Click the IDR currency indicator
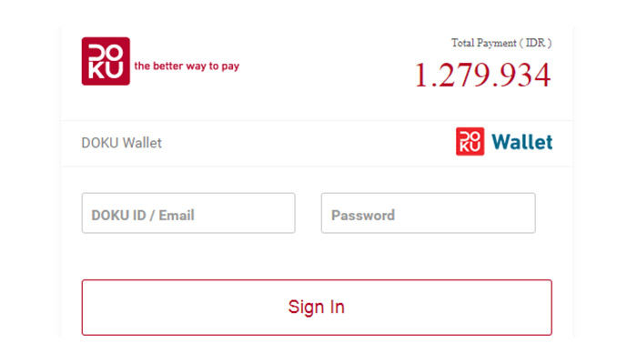This screenshot has width=637, height=364. click(535, 43)
